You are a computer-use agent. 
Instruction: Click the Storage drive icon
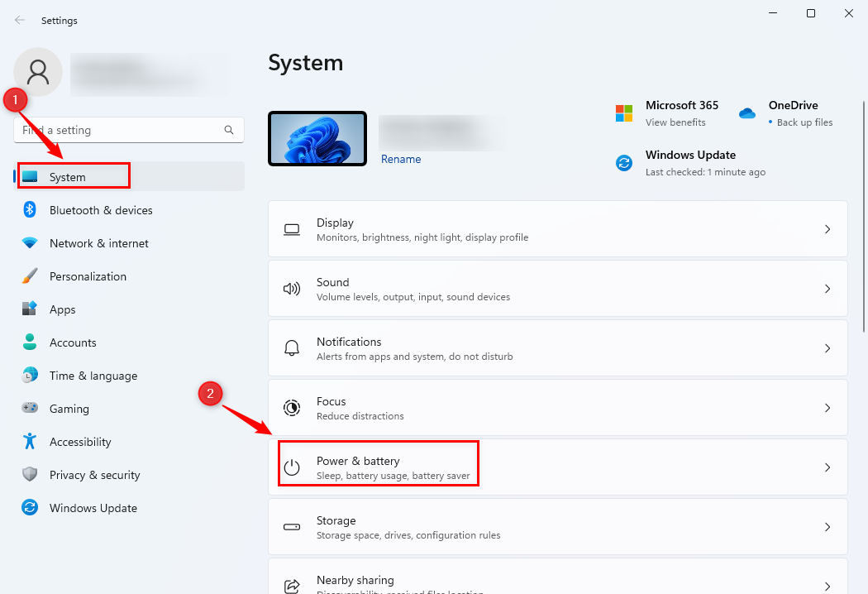(292, 527)
